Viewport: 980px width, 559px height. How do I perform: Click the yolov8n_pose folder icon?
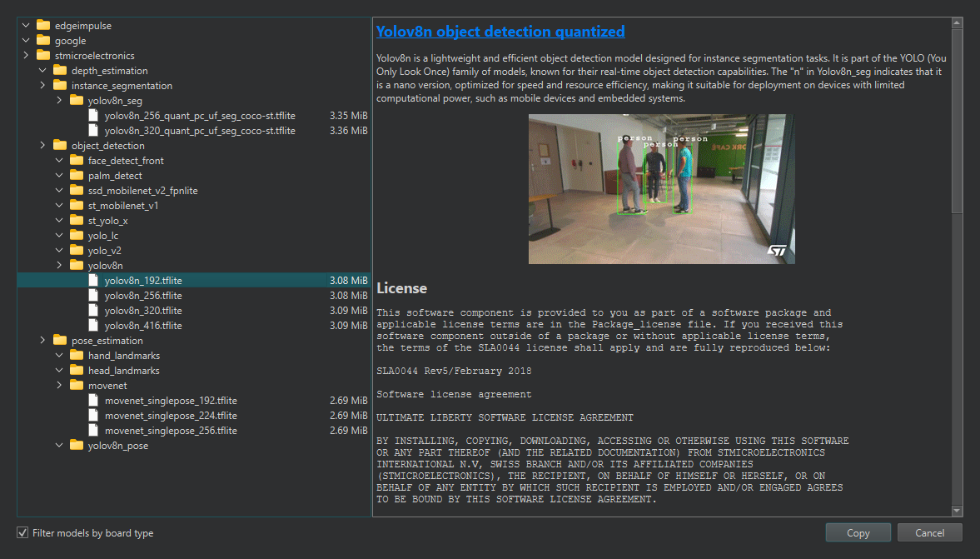pyautogui.click(x=77, y=446)
